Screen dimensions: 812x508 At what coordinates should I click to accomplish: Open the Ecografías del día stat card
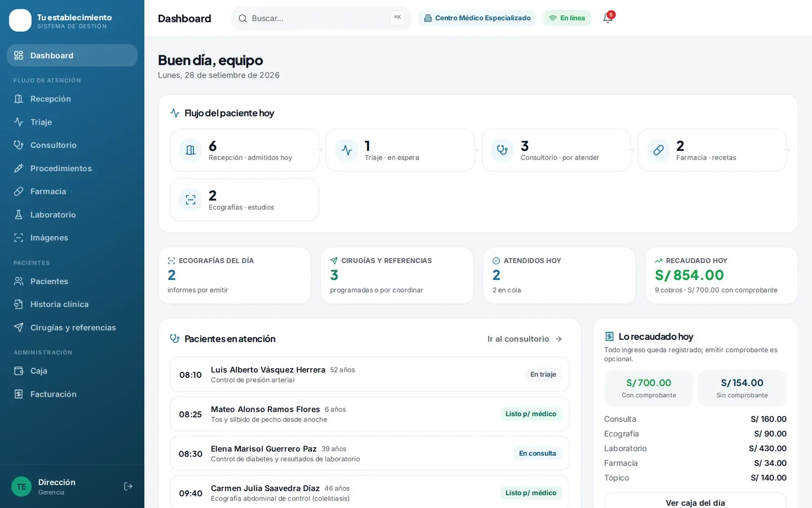click(234, 275)
